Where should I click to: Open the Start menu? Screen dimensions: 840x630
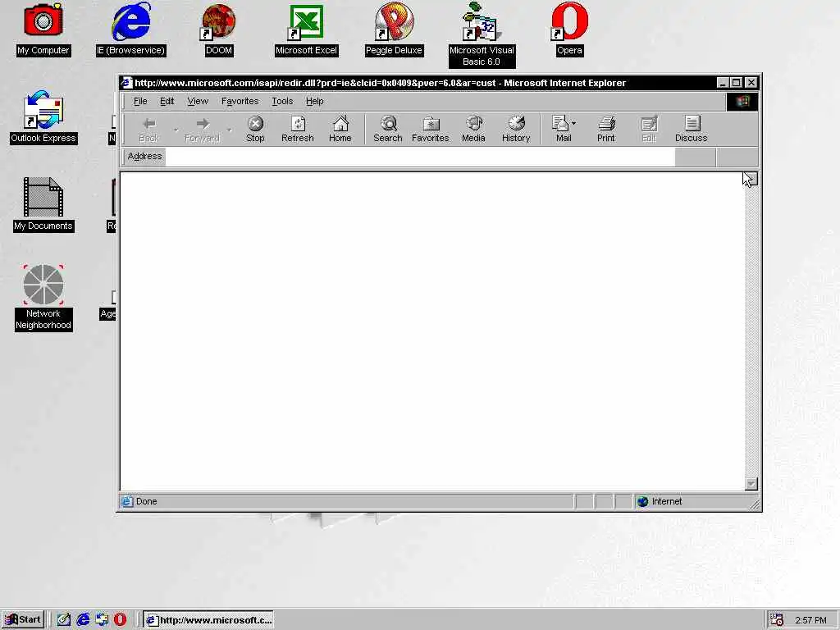[x=22, y=620]
